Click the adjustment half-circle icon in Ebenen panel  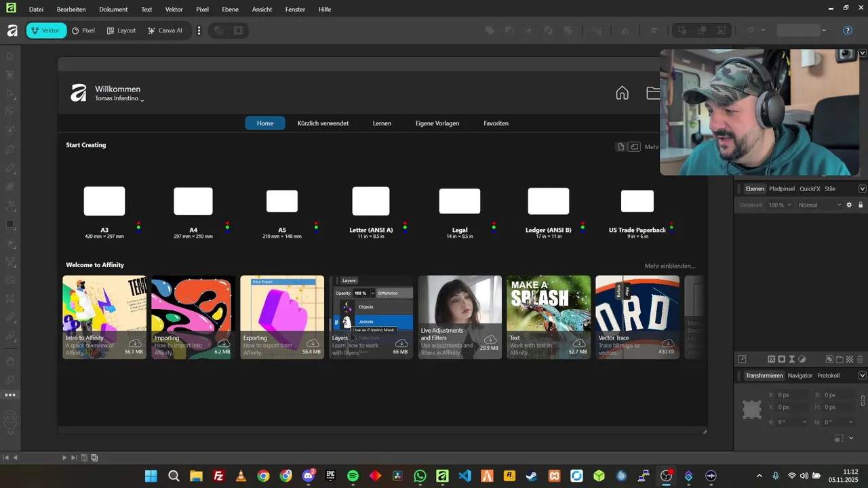[x=802, y=359]
